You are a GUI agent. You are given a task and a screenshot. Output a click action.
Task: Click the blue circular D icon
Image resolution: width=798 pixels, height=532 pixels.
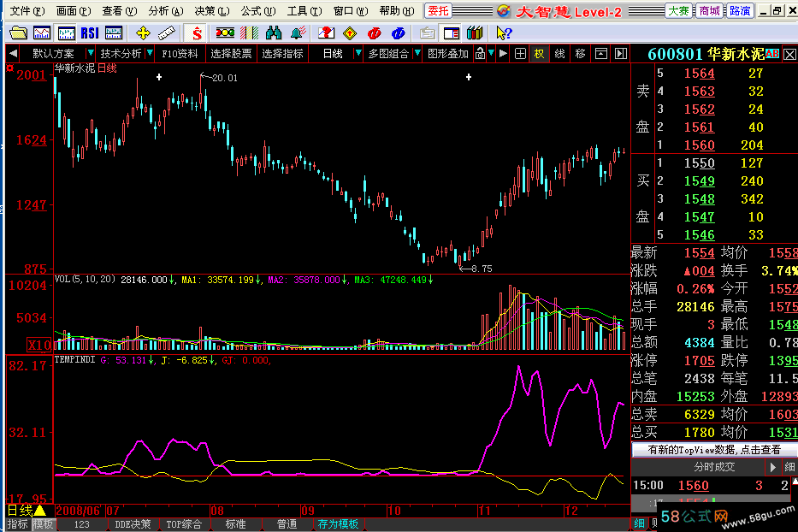click(398, 33)
